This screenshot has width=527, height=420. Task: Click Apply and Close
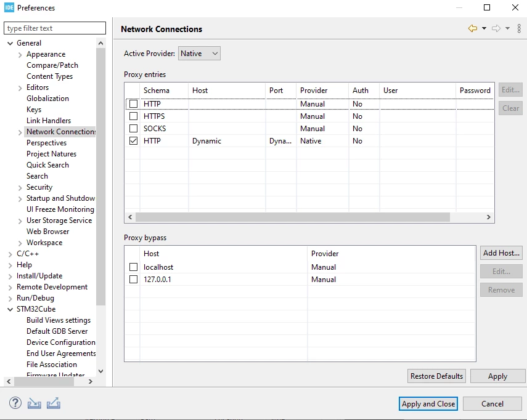428,403
